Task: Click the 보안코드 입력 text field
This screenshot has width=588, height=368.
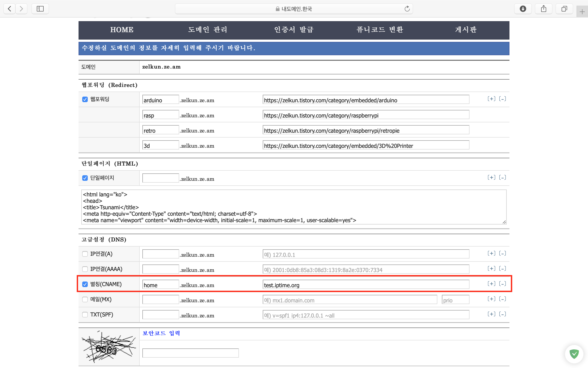Action: pos(190,353)
